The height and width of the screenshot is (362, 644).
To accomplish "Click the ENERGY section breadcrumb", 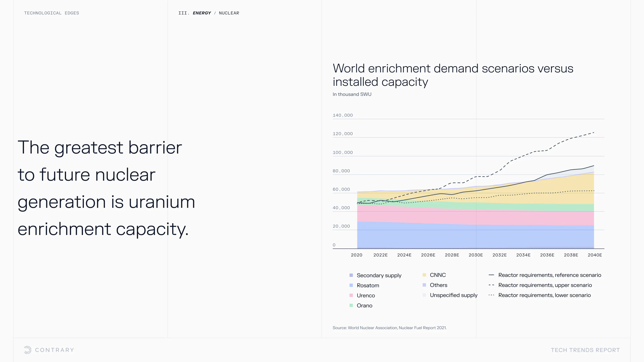I will click(202, 13).
